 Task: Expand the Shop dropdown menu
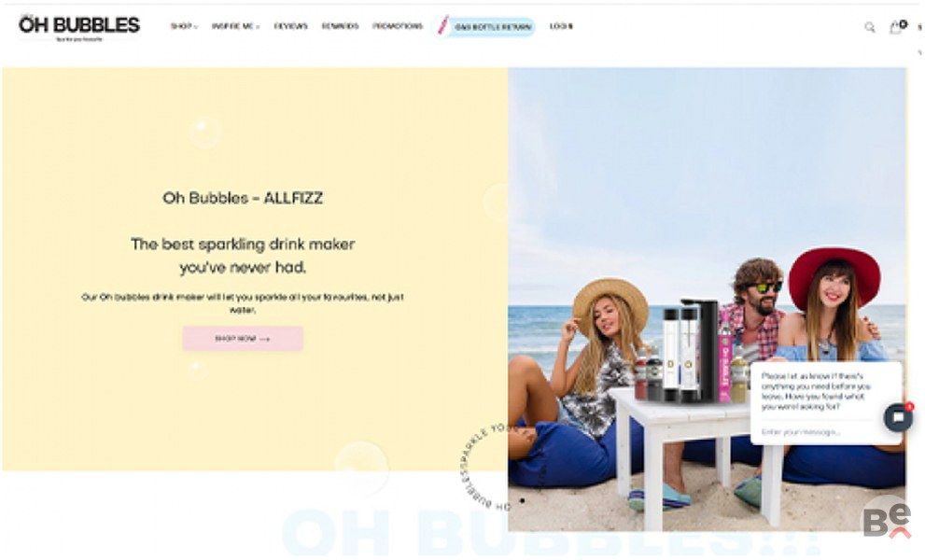(184, 26)
